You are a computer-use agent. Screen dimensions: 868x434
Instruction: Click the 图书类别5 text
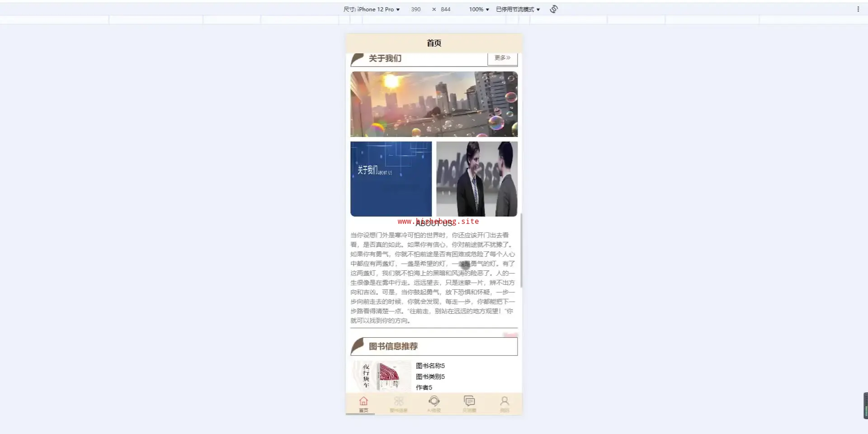coord(430,377)
